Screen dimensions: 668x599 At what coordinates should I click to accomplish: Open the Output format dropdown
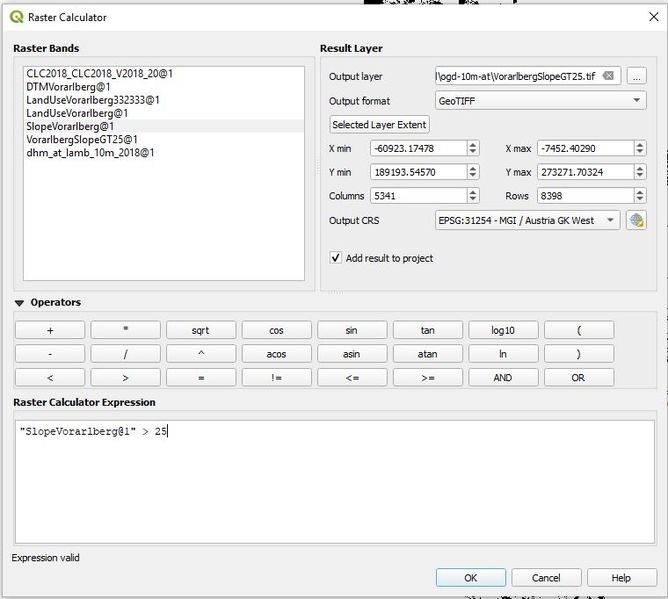540,101
